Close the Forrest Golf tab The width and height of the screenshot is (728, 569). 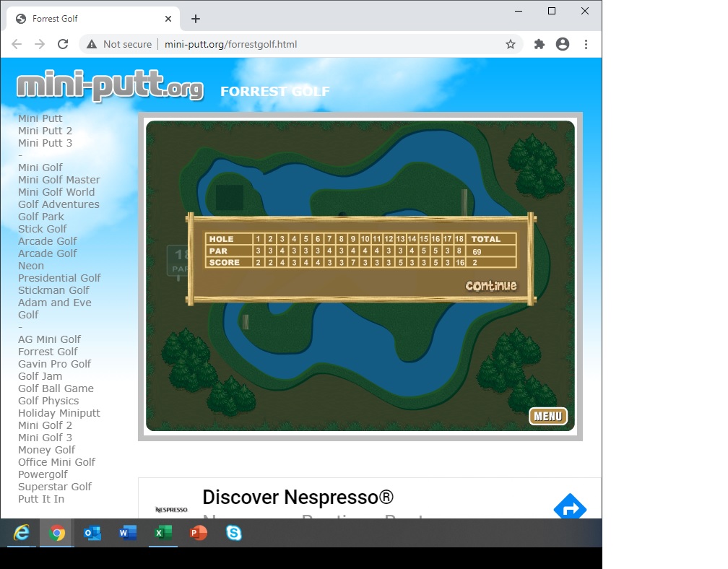(169, 19)
